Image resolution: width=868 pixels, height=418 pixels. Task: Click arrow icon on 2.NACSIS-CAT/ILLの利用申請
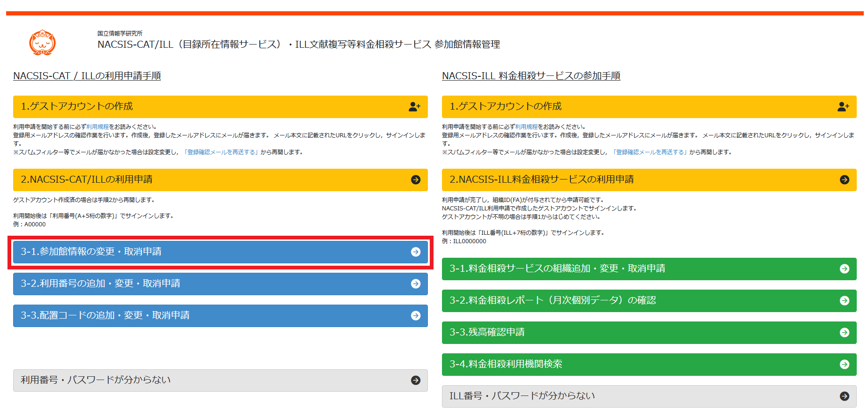416,180
